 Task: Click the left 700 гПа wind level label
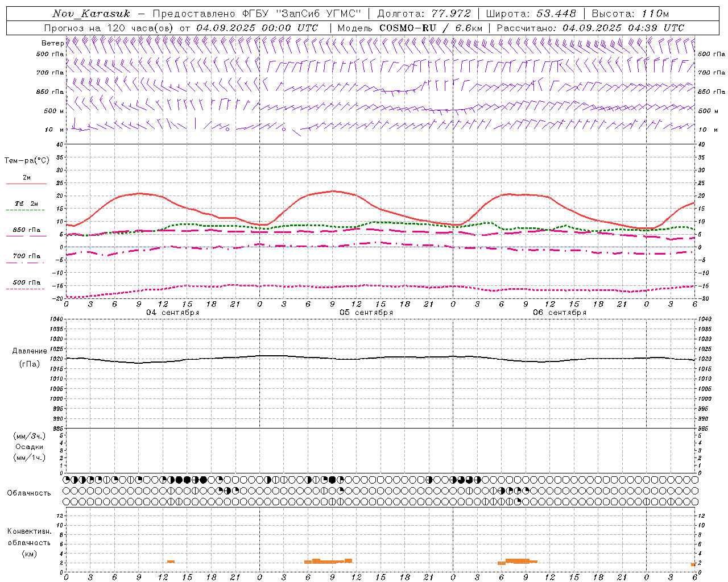pyautogui.click(x=50, y=73)
